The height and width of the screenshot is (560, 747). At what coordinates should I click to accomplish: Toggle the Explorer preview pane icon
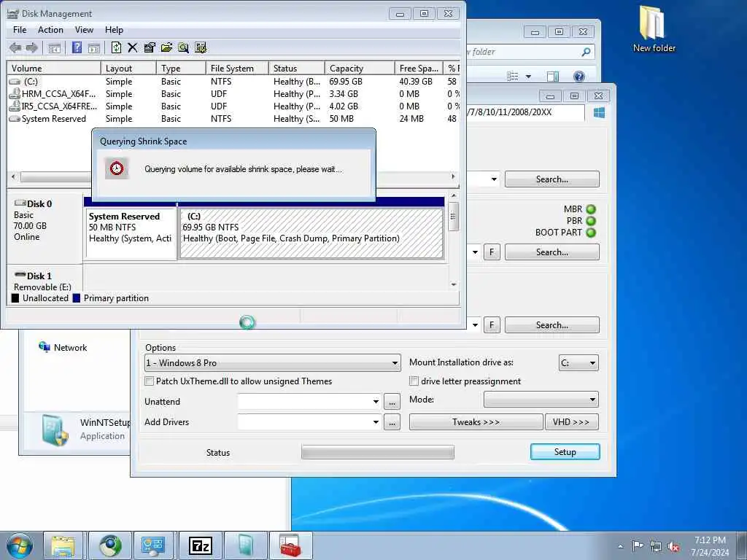tap(553, 76)
